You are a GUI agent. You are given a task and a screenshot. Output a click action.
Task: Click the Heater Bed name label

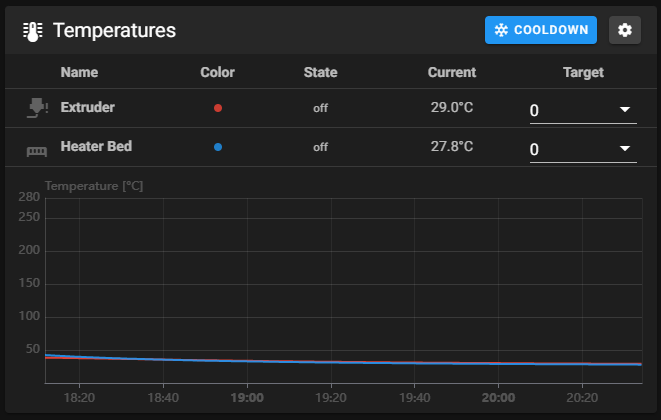pos(96,146)
